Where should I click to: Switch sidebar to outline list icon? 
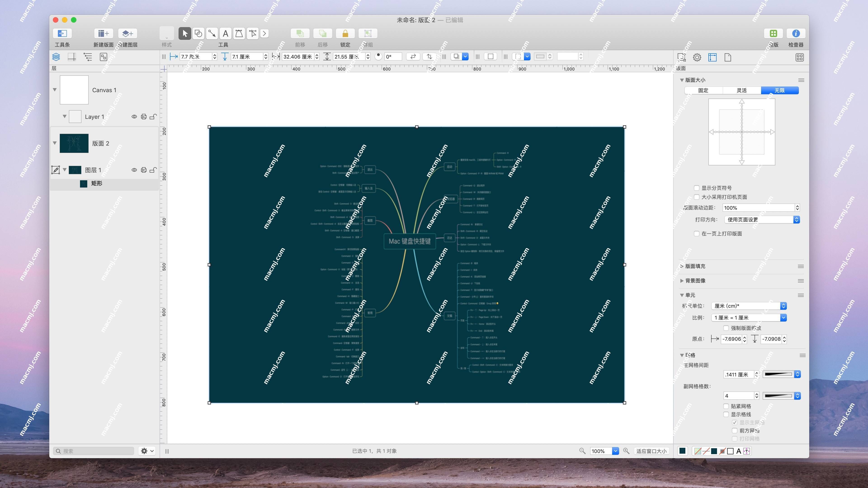tap(88, 57)
